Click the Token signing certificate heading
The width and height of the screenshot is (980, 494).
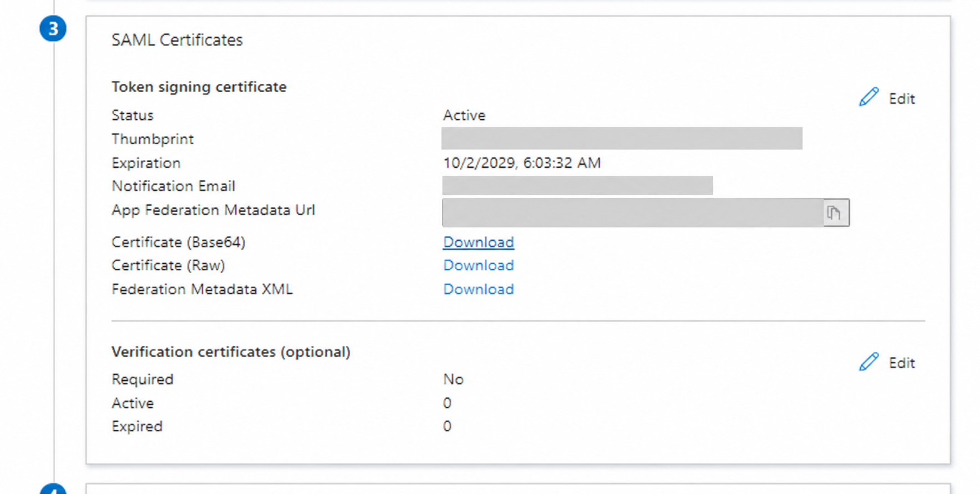[x=199, y=87]
